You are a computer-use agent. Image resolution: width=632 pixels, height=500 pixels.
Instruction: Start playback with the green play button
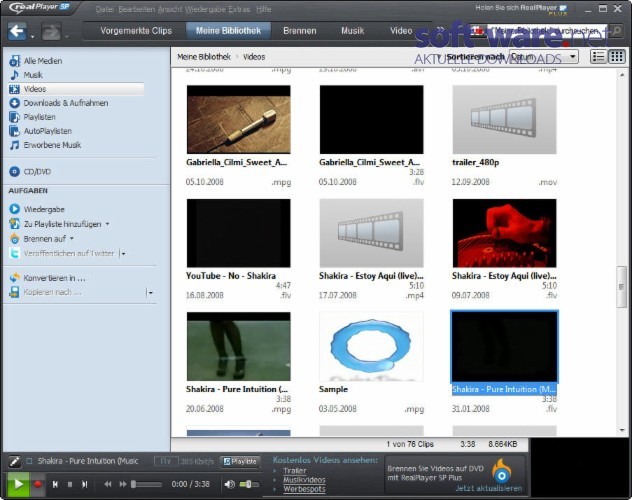pyautogui.click(x=18, y=484)
